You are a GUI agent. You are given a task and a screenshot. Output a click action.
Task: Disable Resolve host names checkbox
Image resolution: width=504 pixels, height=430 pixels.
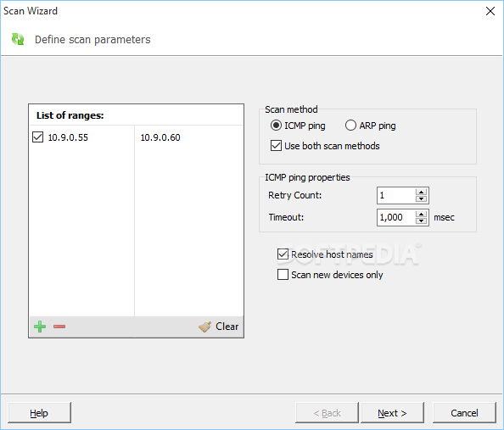click(x=283, y=254)
